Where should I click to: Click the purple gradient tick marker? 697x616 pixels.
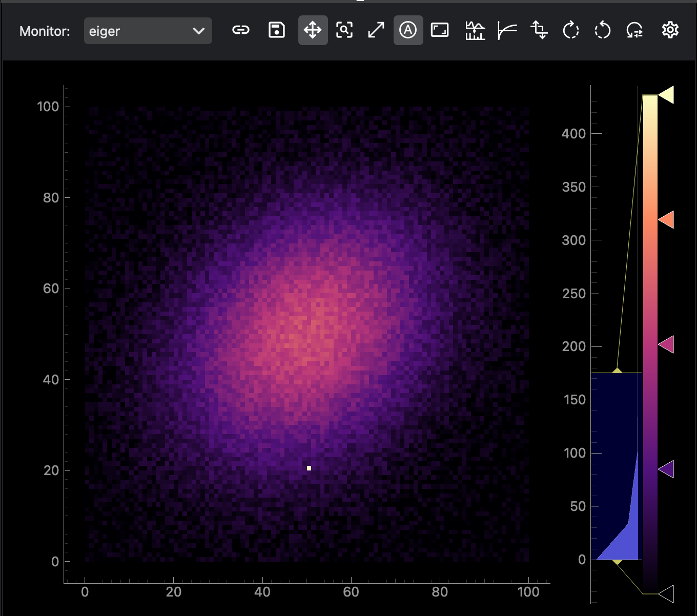tap(666, 469)
